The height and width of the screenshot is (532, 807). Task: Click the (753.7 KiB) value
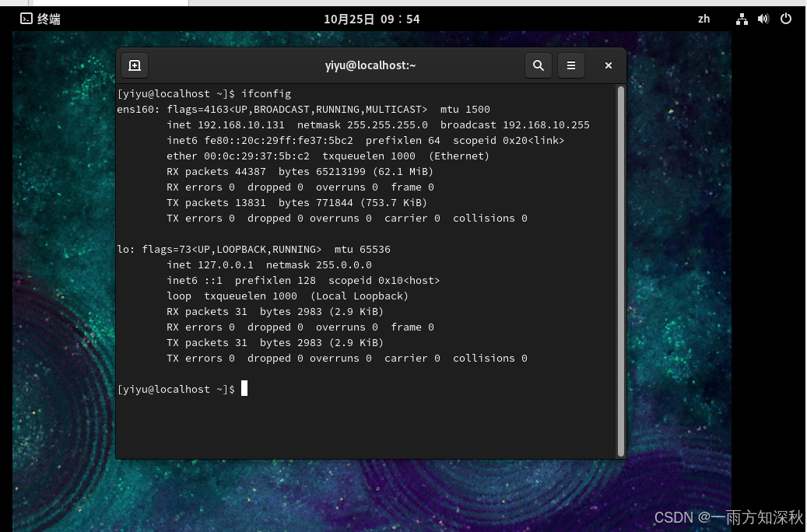[393, 203]
